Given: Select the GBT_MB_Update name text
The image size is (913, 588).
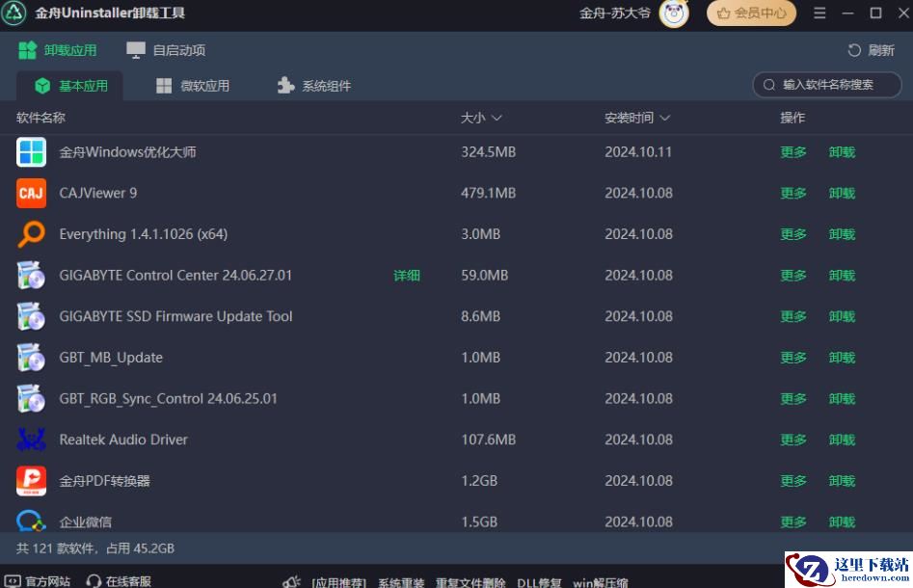Looking at the screenshot, I should (x=111, y=358).
